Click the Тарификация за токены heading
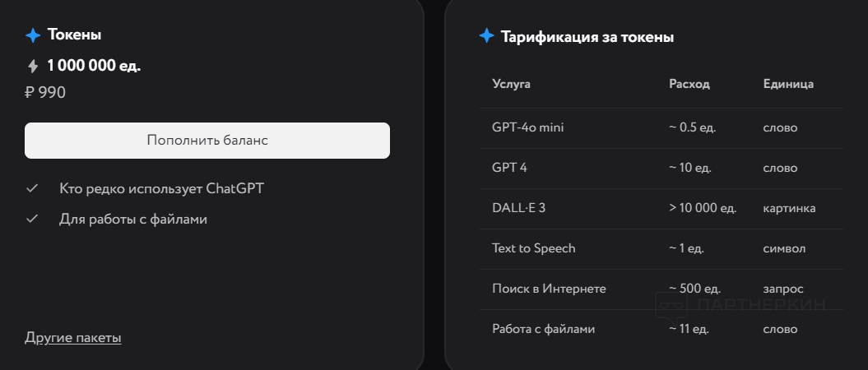Screen dimensions: 868x370 pos(587,37)
